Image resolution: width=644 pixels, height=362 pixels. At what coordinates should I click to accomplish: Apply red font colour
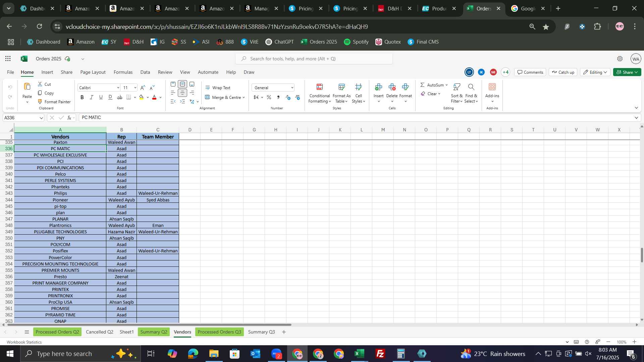(x=154, y=97)
